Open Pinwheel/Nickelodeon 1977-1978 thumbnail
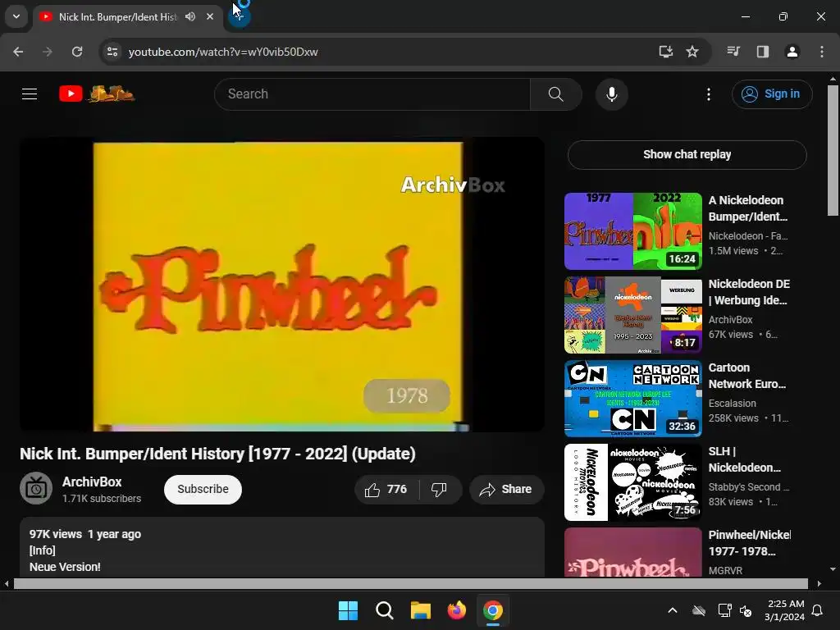The width and height of the screenshot is (840, 630). click(x=632, y=552)
